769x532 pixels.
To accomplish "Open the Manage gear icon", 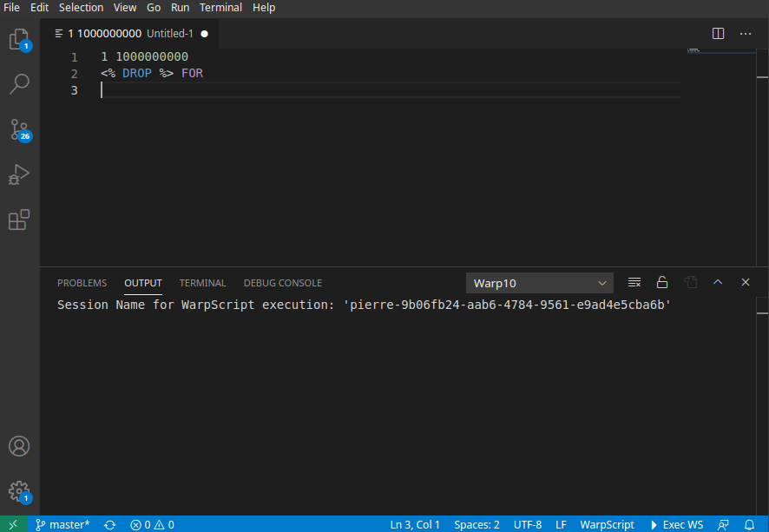I will pyautogui.click(x=20, y=492).
